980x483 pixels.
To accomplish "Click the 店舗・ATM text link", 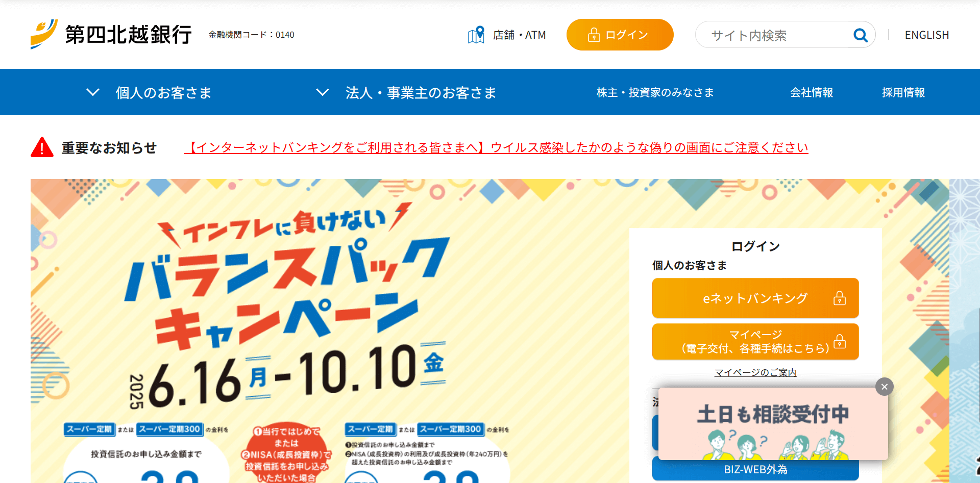I will 519,35.
